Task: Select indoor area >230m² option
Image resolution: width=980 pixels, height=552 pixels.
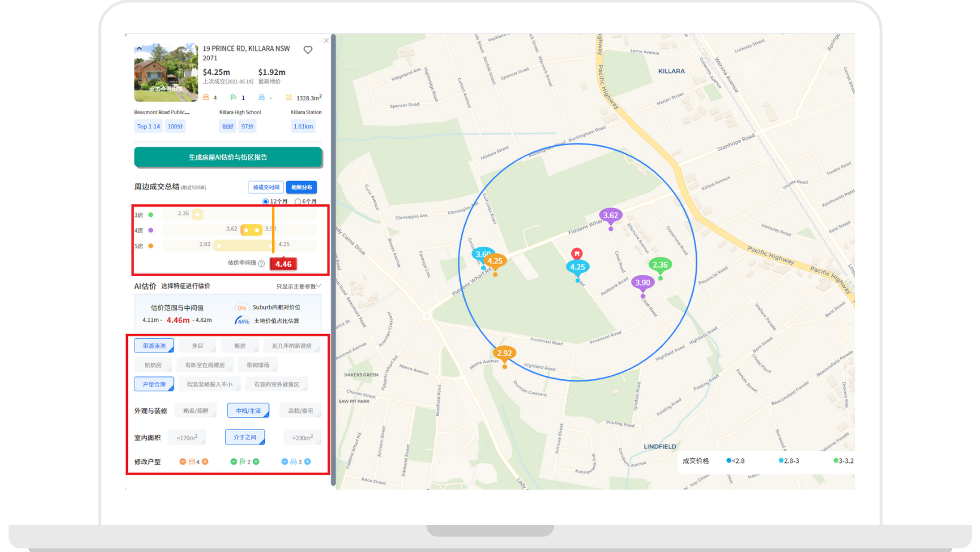Action: point(302,437)
